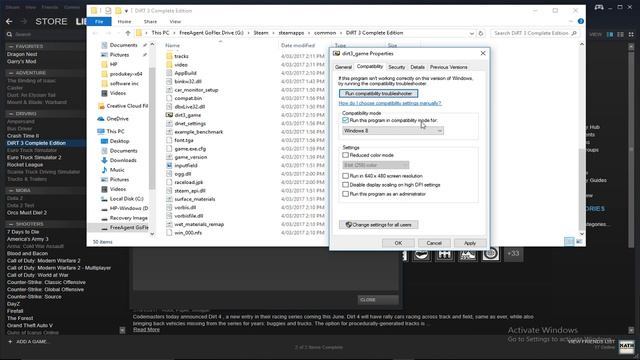Viewport: 640px width, 360px height.
Task: Click Apply in the Properties dialog
Action: click(x=470, y=243)
